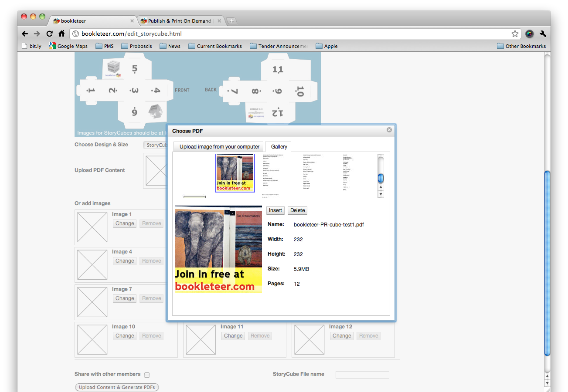Screen dimensions: 568x392
Task: Click Change for Image 7
Action: coord(125,298)
